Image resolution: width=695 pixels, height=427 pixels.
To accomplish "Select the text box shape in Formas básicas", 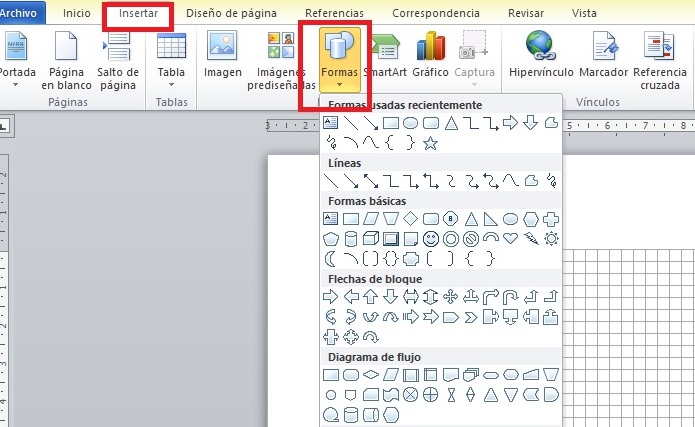I will tap(330, 219).
